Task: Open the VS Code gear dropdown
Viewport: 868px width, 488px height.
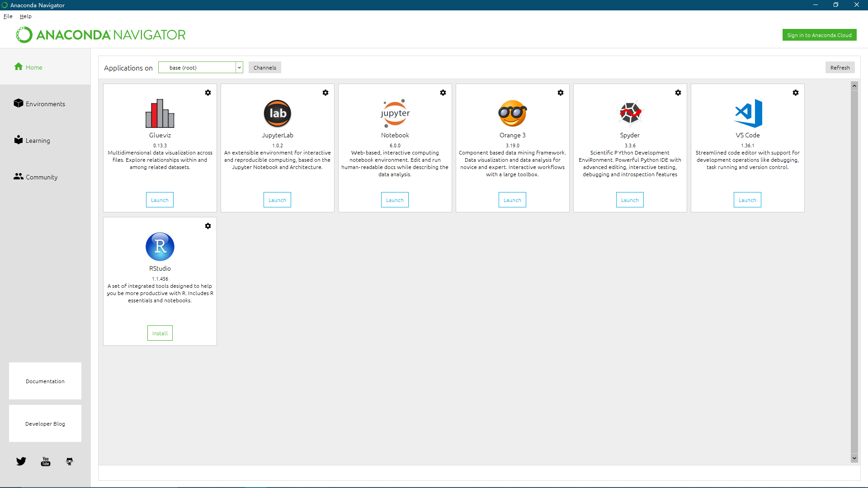Action: coord(796,93)
